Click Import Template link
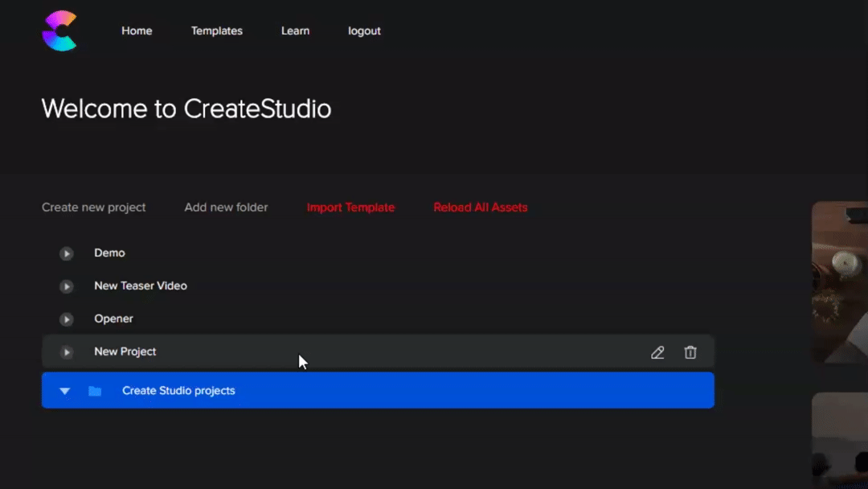 pyautogui.click(x=350, y=208)
